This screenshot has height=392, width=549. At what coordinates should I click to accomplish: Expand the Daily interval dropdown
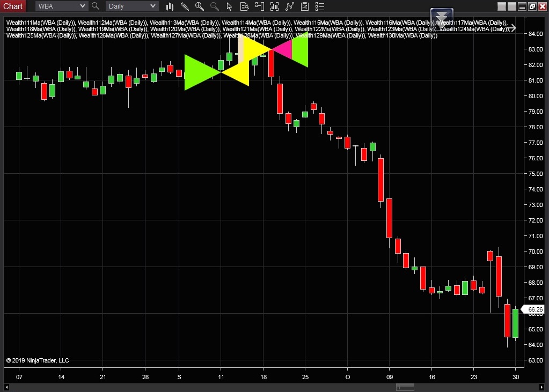(153, 6)
